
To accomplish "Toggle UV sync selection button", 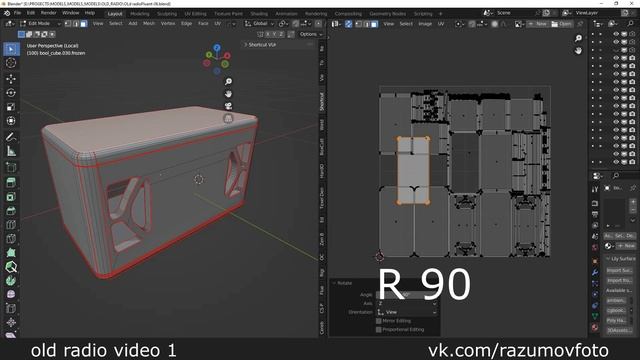I will click(x=348, y=24).
